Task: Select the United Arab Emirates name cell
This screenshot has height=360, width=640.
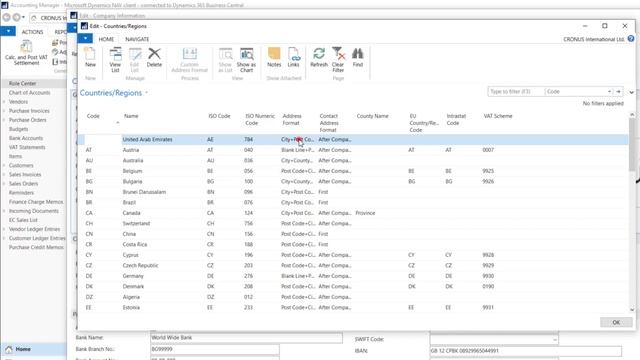Action: tap(147, 140)
